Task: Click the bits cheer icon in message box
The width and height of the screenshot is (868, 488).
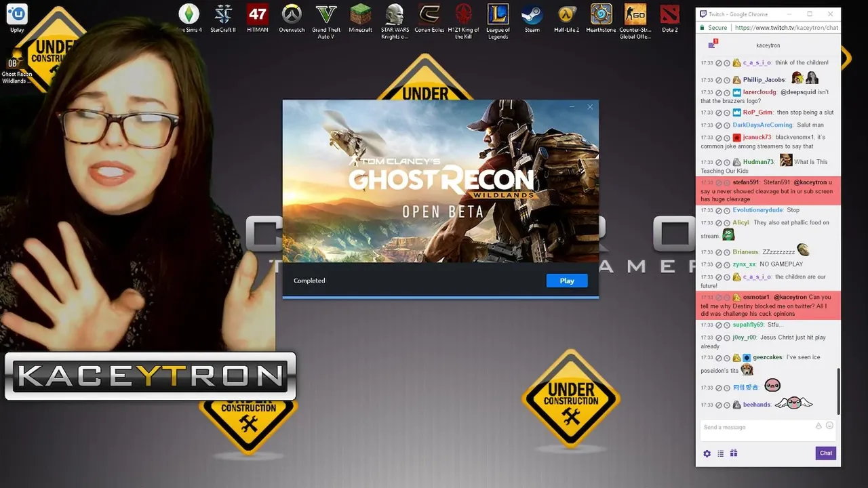Action: pyautogui.click(x=818, y=426)
